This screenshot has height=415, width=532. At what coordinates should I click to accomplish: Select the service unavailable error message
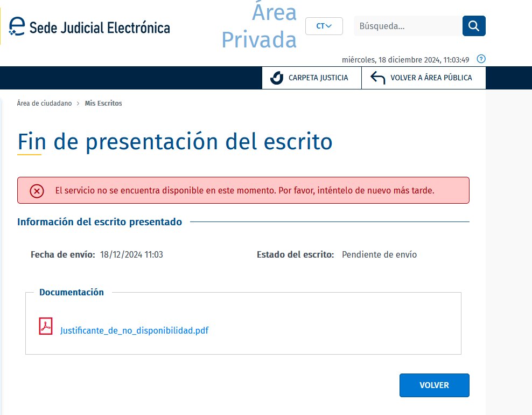(244, 190)
